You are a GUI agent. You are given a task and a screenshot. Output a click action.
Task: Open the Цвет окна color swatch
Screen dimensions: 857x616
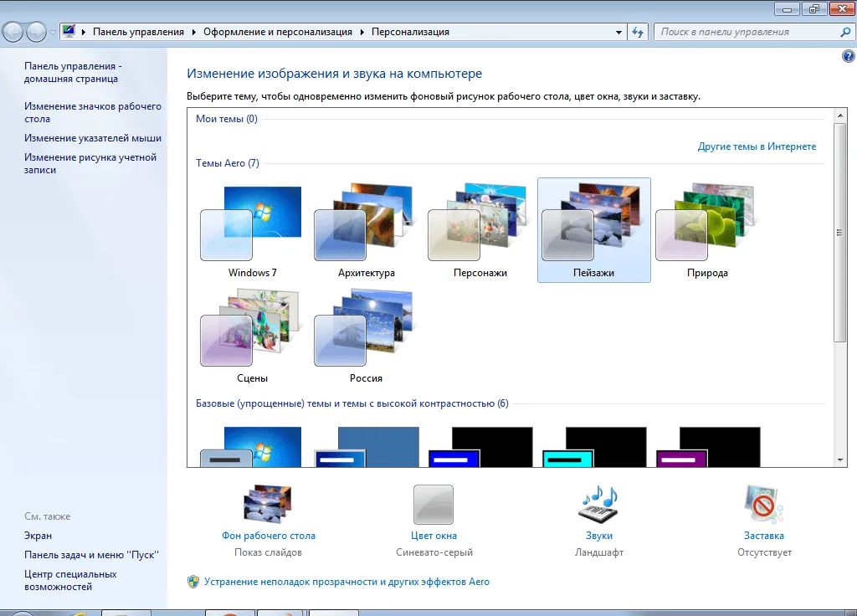(x=434, y=505)
